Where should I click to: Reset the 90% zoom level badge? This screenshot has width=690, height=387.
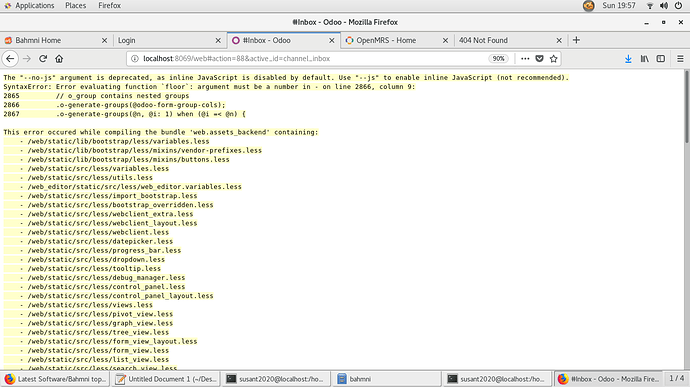pos(498,59)
